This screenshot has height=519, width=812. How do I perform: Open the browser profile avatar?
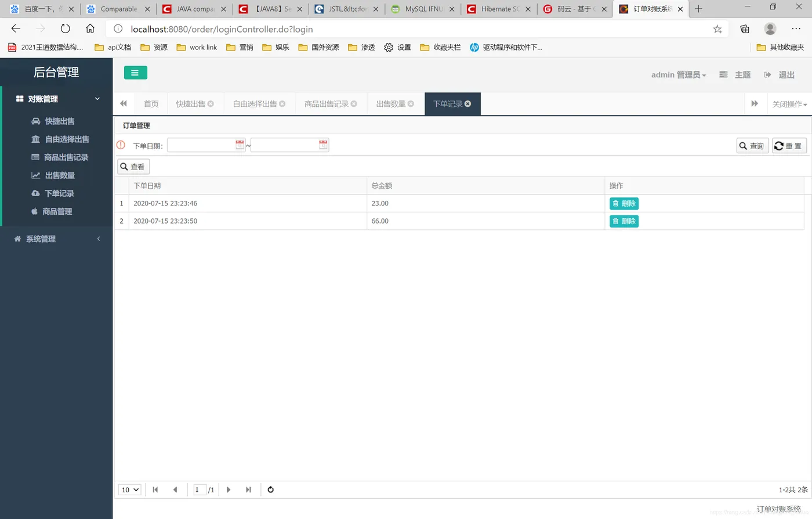[x=770, y=28]
